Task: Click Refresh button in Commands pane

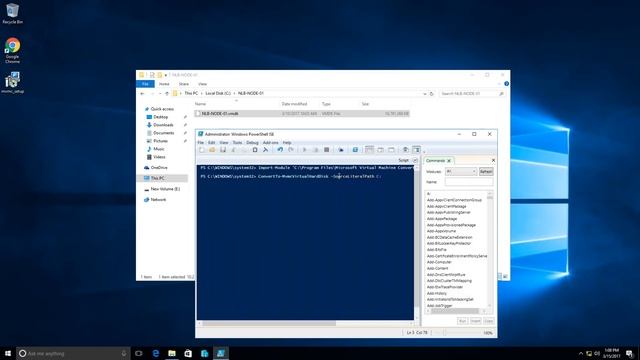Action: 486,171
